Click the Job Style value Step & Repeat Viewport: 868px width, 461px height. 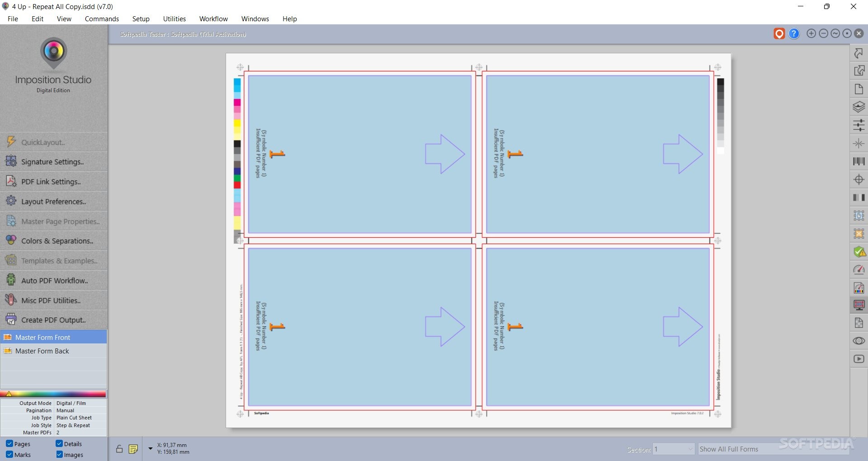coord(73,425)
